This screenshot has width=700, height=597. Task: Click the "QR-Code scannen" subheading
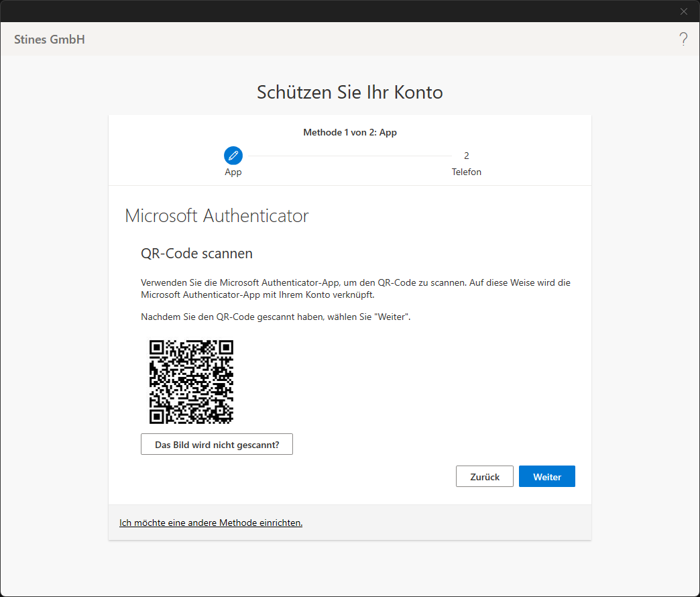pyautogui.click(x=196, y=254)
